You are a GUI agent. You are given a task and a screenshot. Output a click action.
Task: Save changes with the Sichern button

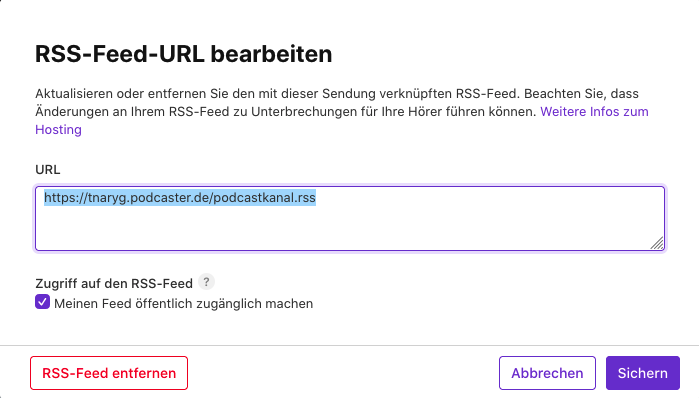pyautogui.click(x=642, y=373)
